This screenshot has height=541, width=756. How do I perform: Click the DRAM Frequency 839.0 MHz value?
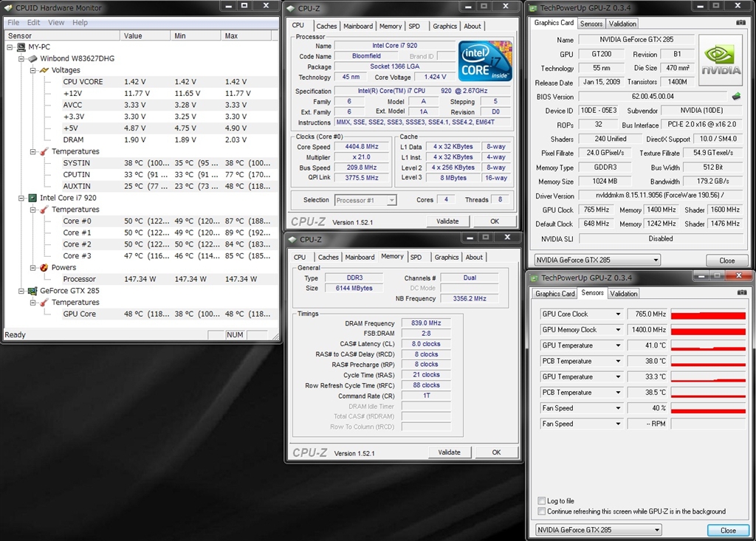[426, 323]
